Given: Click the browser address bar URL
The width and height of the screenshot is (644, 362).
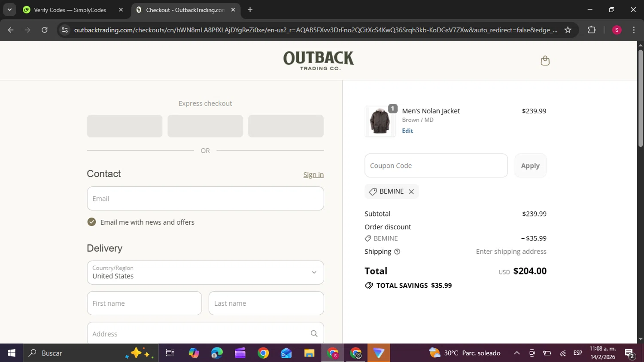Looking at the screenshot, I should click(316, 30).
